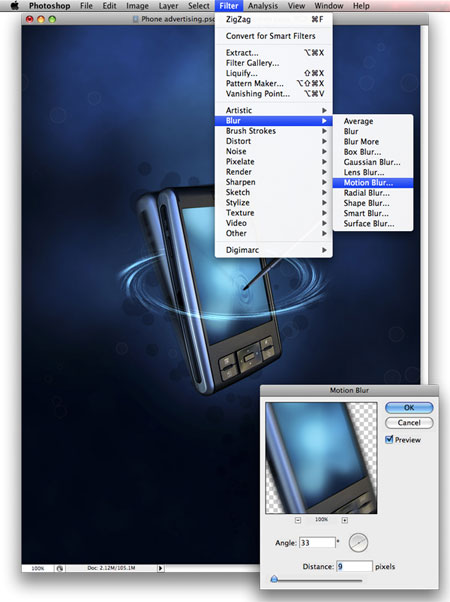This screenshot has width=450, height=602.
Task: Open the View menu
Action: (x=296, y=6)
